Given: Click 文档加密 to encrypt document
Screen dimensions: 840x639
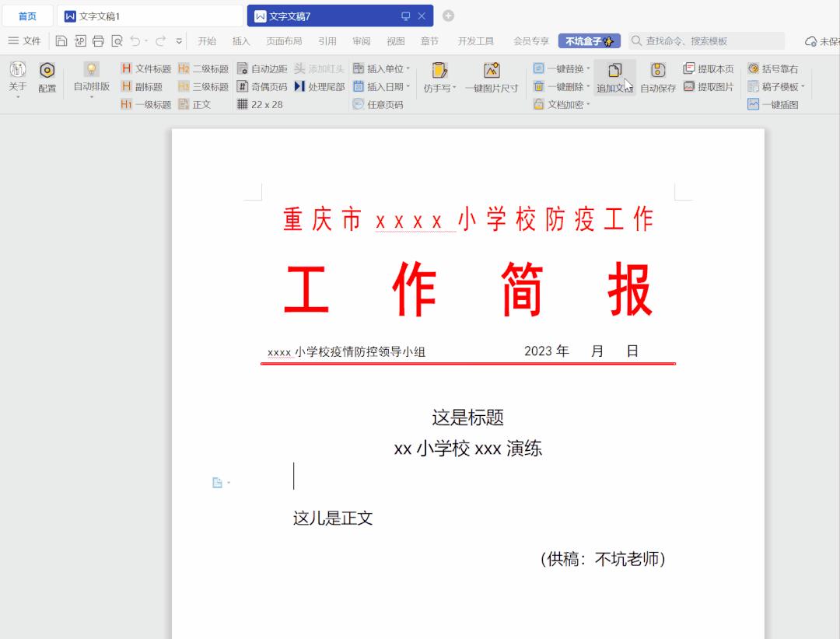Looking at the screenshot, I should 560,103.
